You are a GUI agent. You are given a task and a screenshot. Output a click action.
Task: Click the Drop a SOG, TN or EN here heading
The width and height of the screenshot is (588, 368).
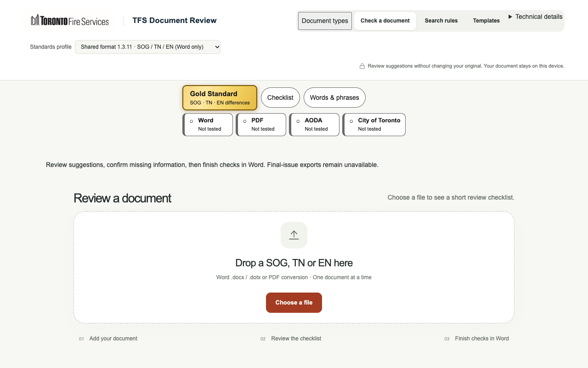294,263
